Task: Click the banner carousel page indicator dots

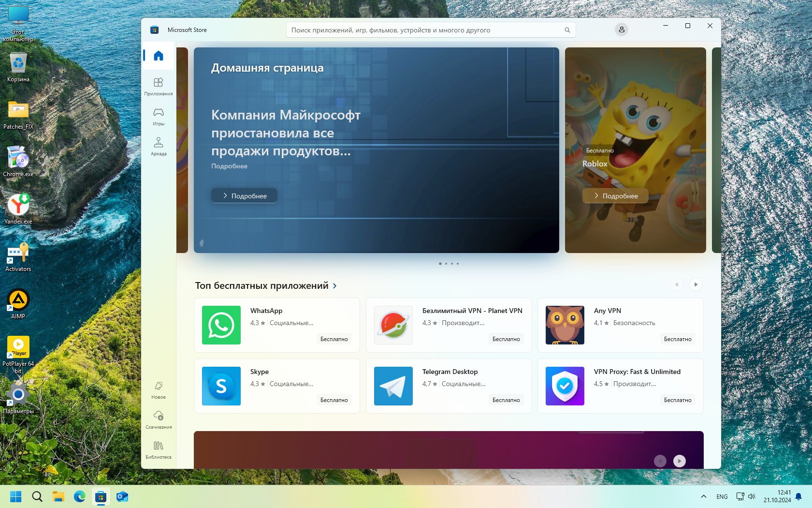Action: coord(449,264)
